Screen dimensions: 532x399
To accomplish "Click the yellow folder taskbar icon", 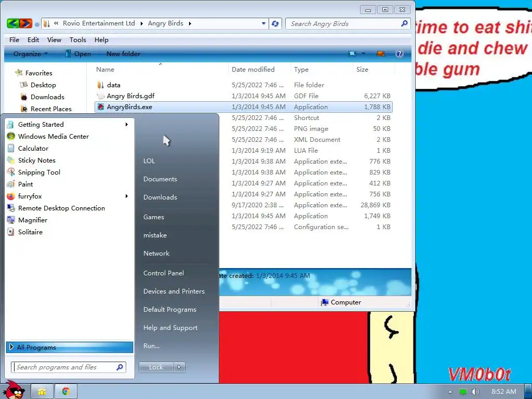I will point(42,392).
